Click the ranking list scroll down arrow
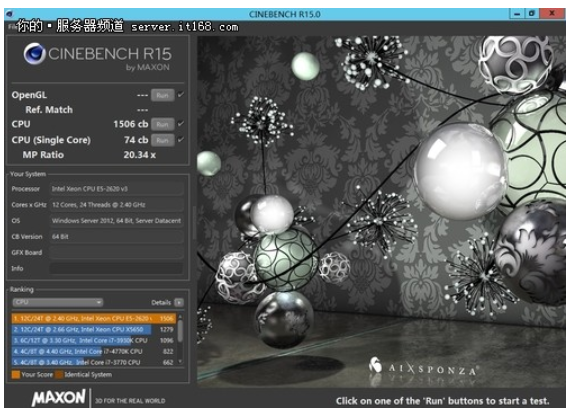573x413 pixels. point(180,361)
